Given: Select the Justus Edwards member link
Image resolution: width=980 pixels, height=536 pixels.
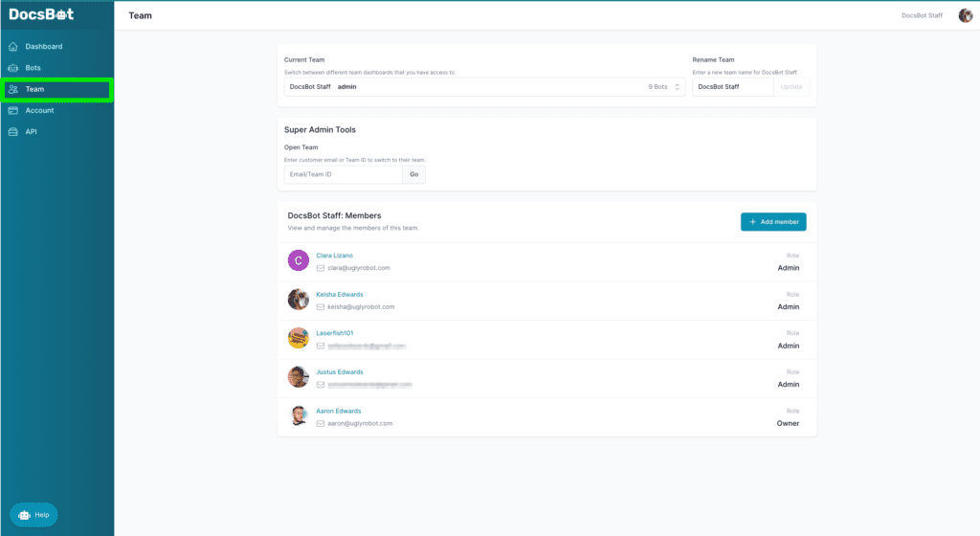Looking at the screenshot, I should point(340,371).
